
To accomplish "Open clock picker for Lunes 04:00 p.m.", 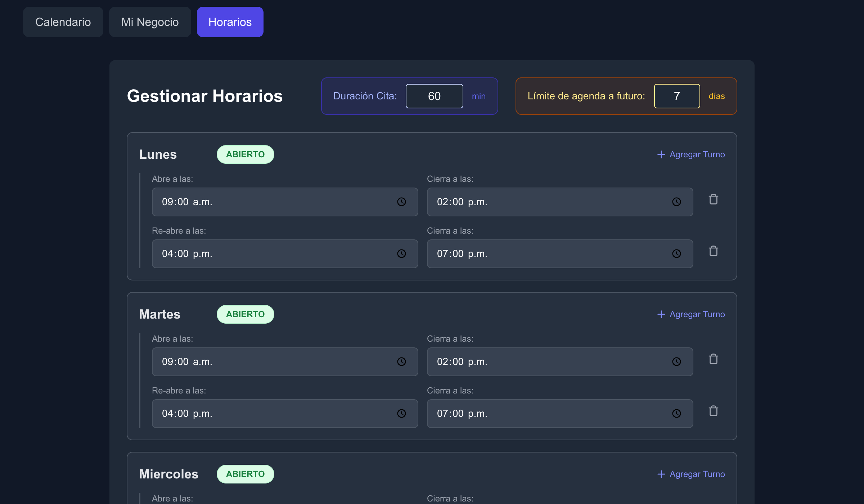I will 401,254.
